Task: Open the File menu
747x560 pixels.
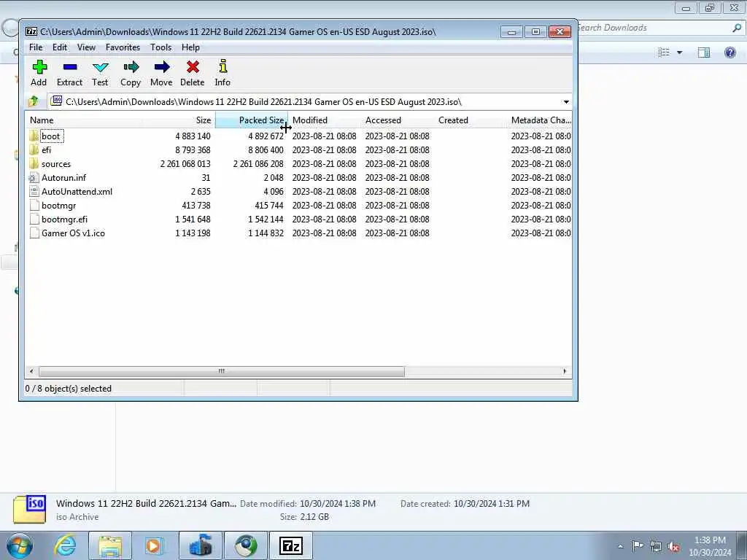Action: (36, 47)
